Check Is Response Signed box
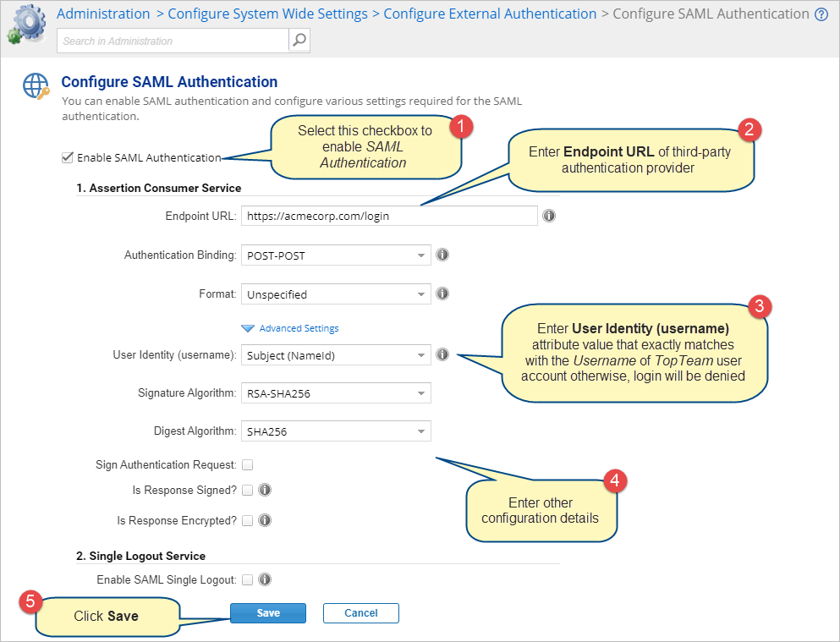The image size is (840, 642). pos(248,491)
